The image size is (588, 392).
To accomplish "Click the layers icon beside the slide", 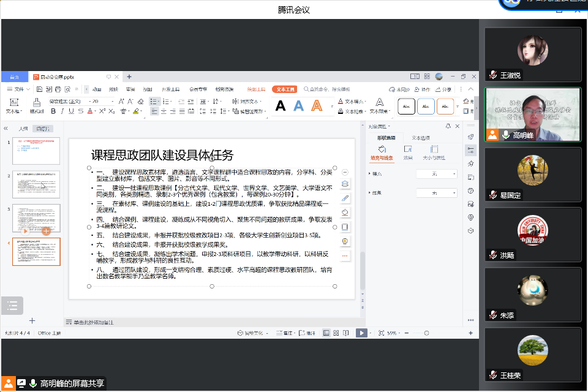I will tap(345, 184).
